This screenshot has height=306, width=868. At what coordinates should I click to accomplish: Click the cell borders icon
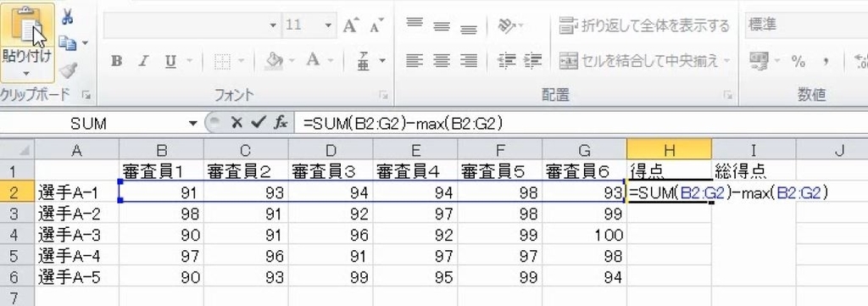(223, 60)
